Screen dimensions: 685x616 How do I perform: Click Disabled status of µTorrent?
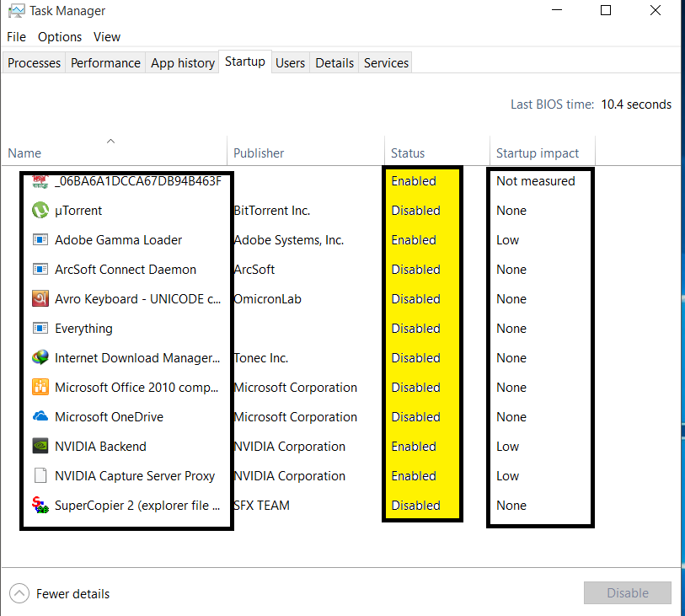[415, 211]
